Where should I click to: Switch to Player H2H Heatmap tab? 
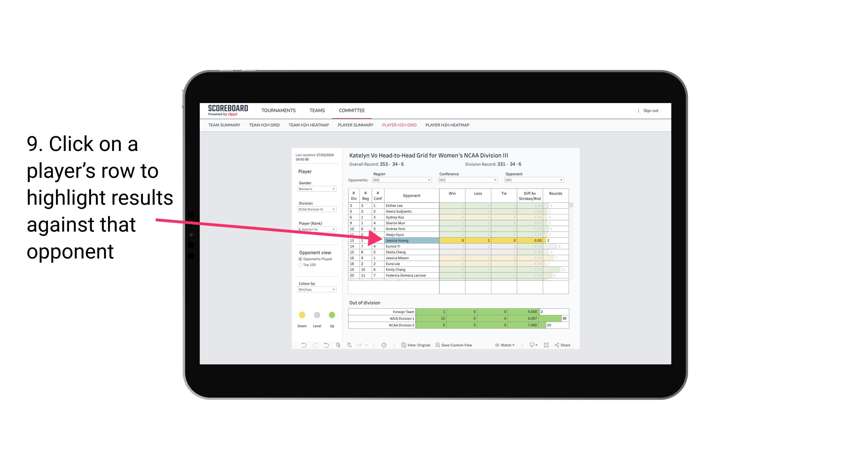447,126
